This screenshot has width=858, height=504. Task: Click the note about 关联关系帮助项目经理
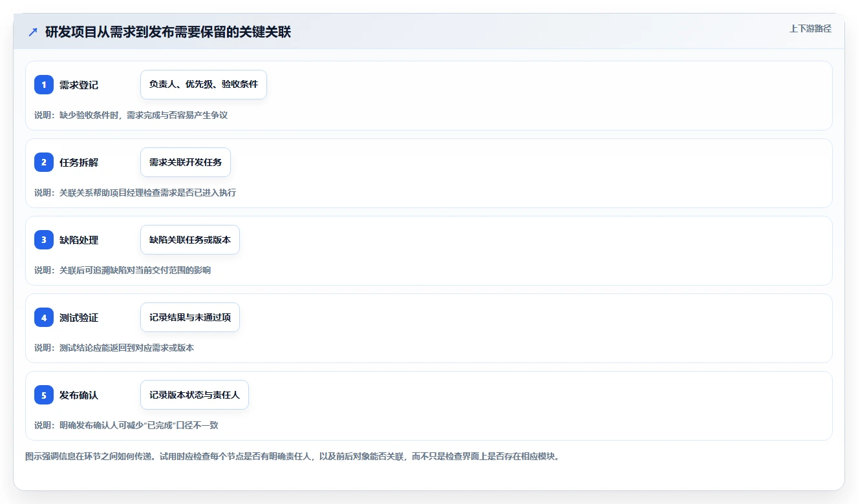[x=135, y=193]
